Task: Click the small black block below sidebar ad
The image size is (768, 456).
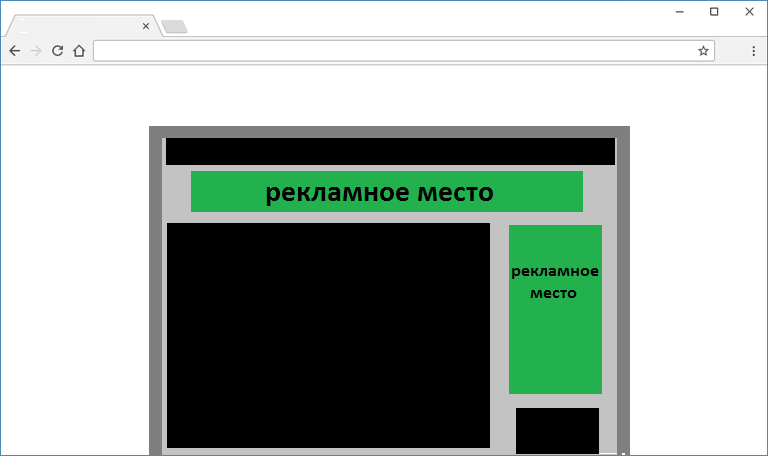Action: (x=557, y=430)
